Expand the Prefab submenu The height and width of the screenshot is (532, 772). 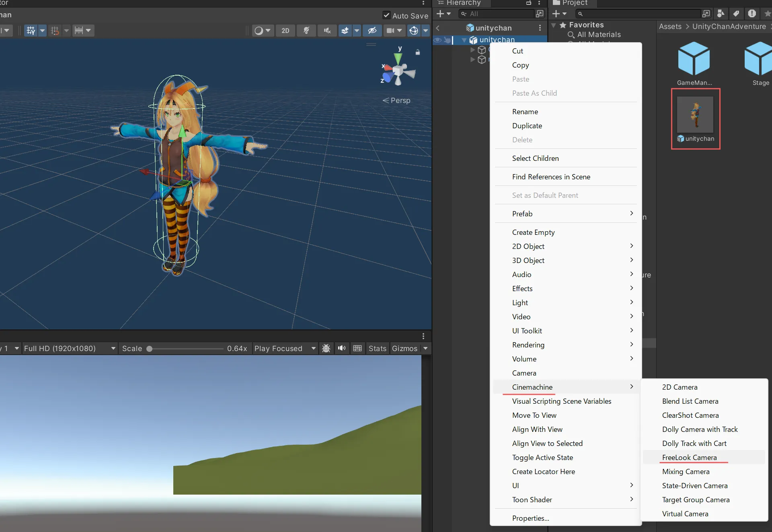566,214
